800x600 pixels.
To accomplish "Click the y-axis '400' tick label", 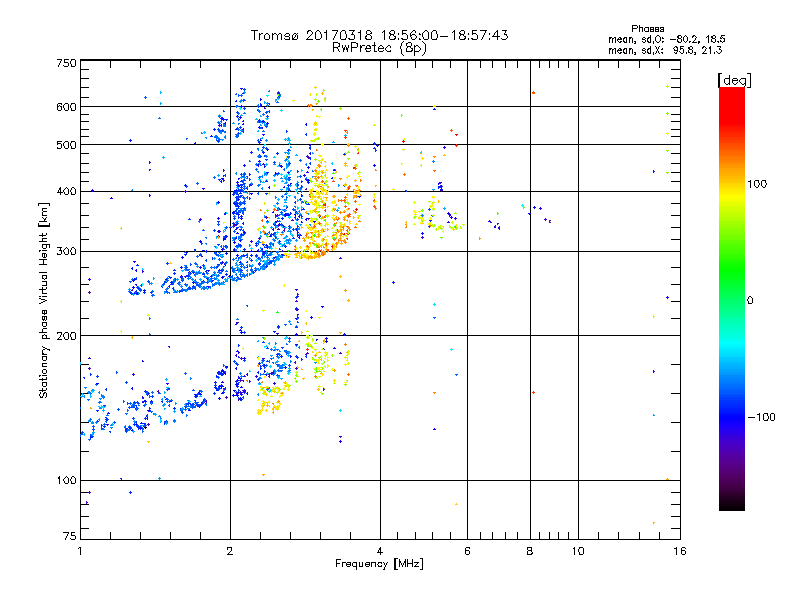I will (66, 191).
